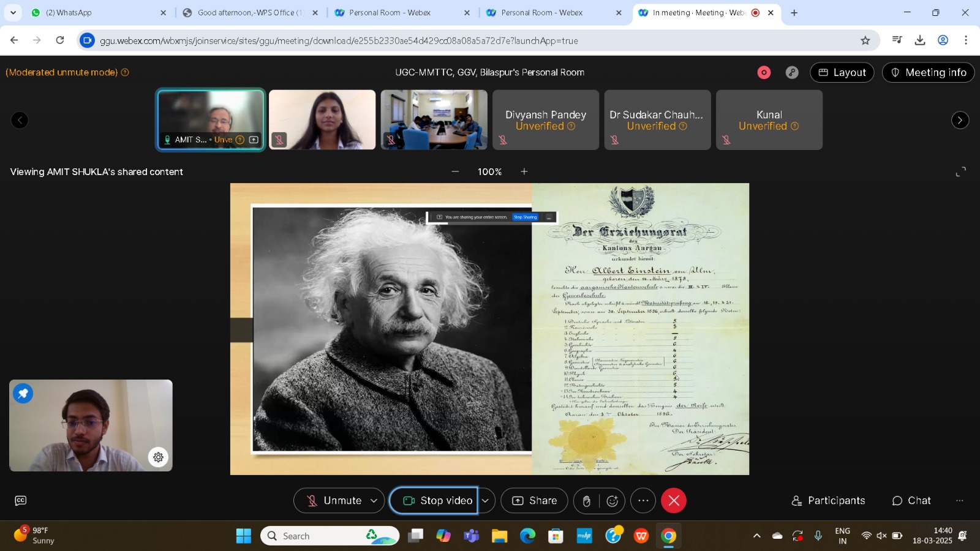980x551 pixels.
Task: Switch to the WhatsApp browser tab
Action: pyautogui.click(x=98, y=12)
